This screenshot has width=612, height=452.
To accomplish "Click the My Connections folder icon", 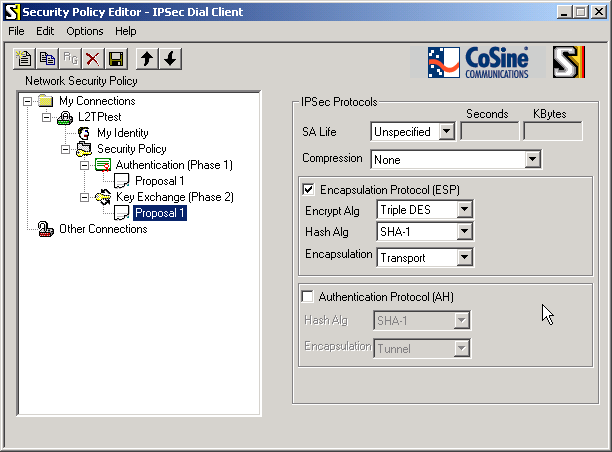I will click(x=46, y=101).
